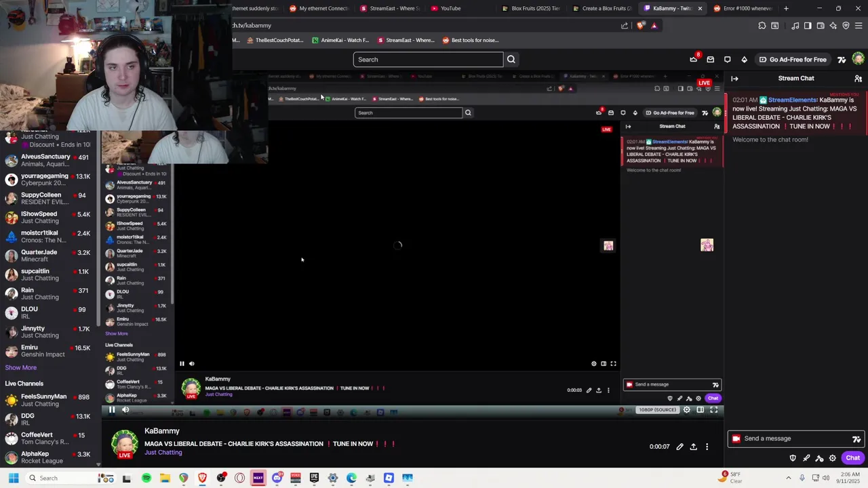868x488 pixels.
Task: Click the Brave Shields lion icon in the address bar
Action: pos(641,26)
